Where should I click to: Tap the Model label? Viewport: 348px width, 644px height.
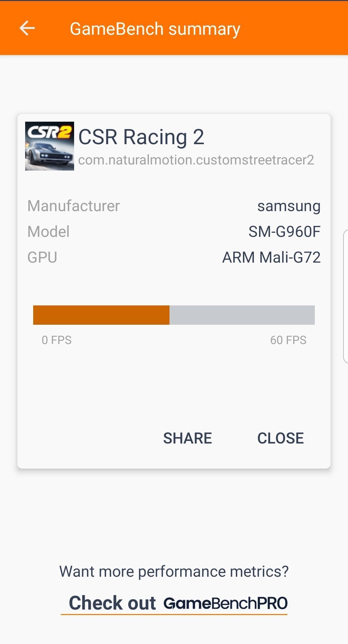click(48, 231)
